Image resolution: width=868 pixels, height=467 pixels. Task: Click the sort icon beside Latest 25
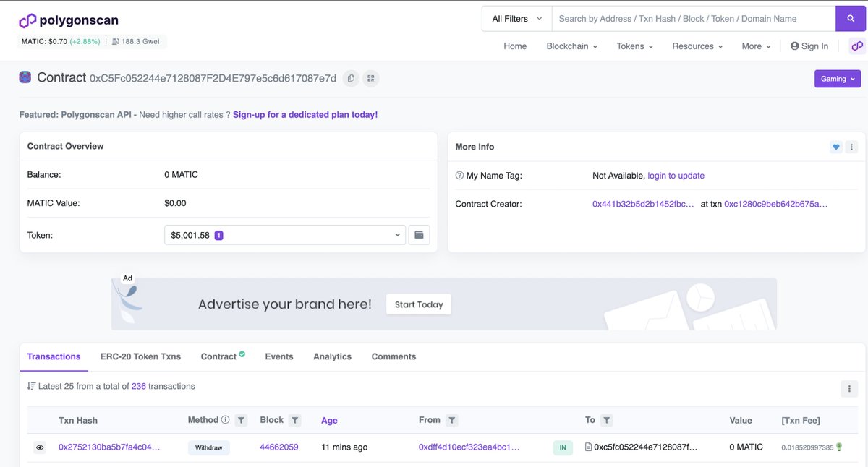[x=31, y=386]
